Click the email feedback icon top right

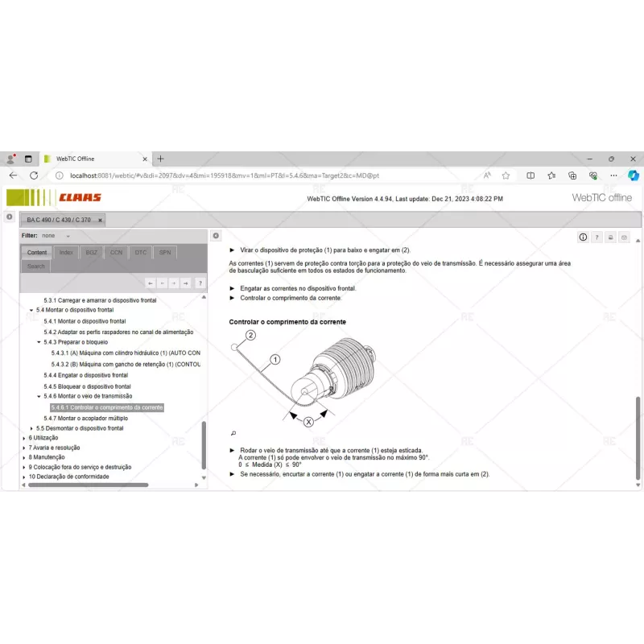click(x=624, y=237)
